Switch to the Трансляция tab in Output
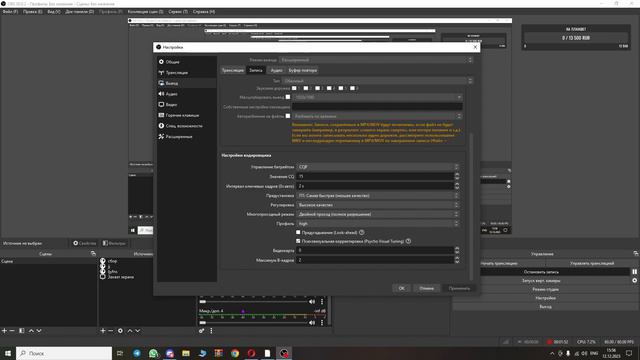Image resolution: width=640 pixels, height=360 pixels. click(233, 70)
